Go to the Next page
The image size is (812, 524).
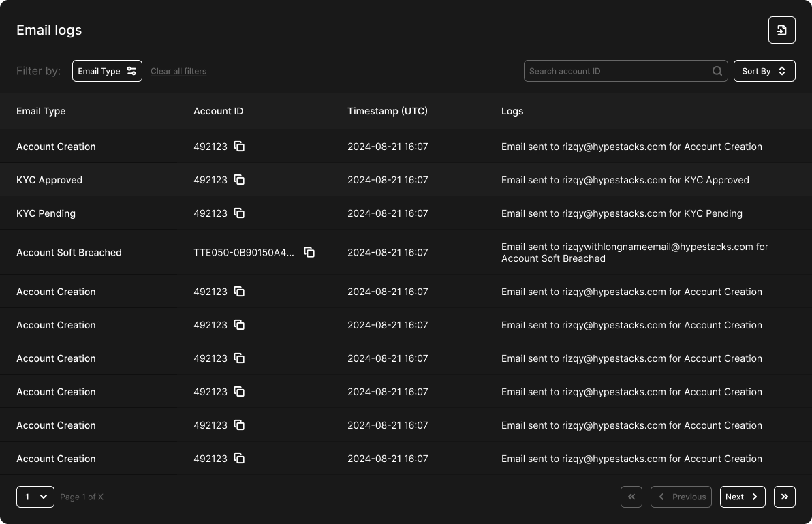coord(742,497)
